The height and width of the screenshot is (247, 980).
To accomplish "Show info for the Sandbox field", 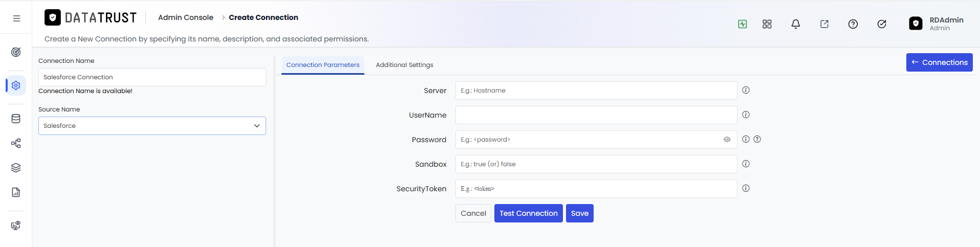I will pyautogui.click(x=746, y=164).
